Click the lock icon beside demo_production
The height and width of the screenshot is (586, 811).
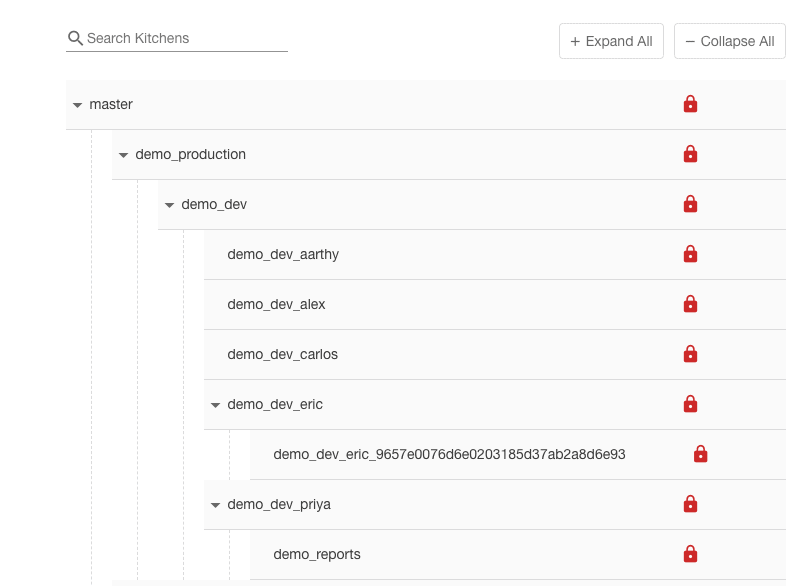point(690,154)
